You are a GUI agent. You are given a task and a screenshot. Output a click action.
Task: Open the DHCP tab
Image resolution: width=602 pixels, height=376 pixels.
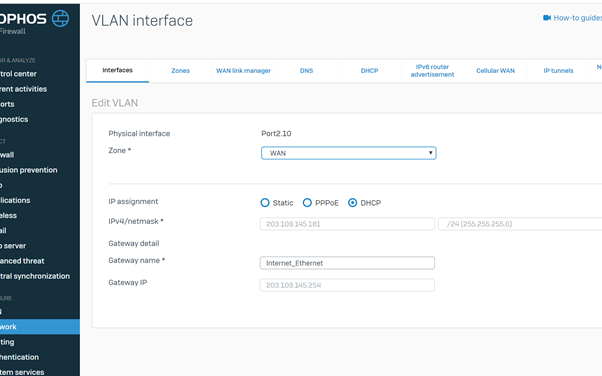point(369,71)
